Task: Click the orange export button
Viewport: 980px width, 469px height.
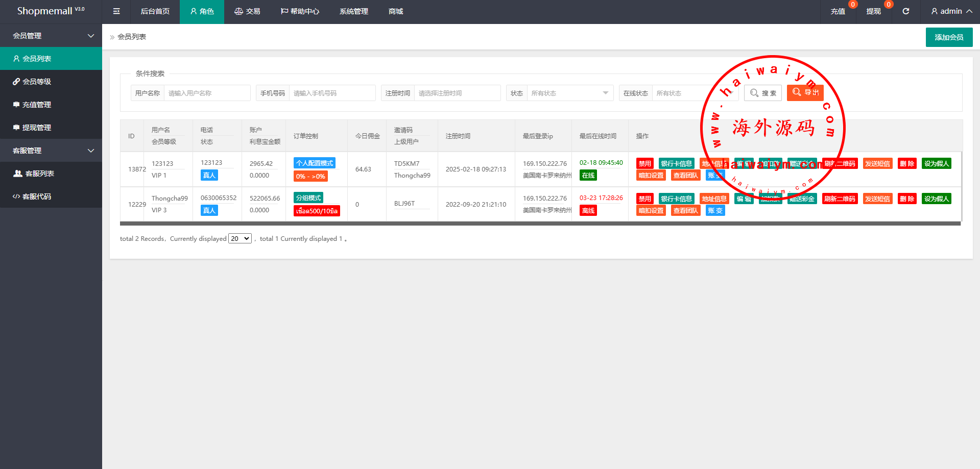Action: (805, 93)
